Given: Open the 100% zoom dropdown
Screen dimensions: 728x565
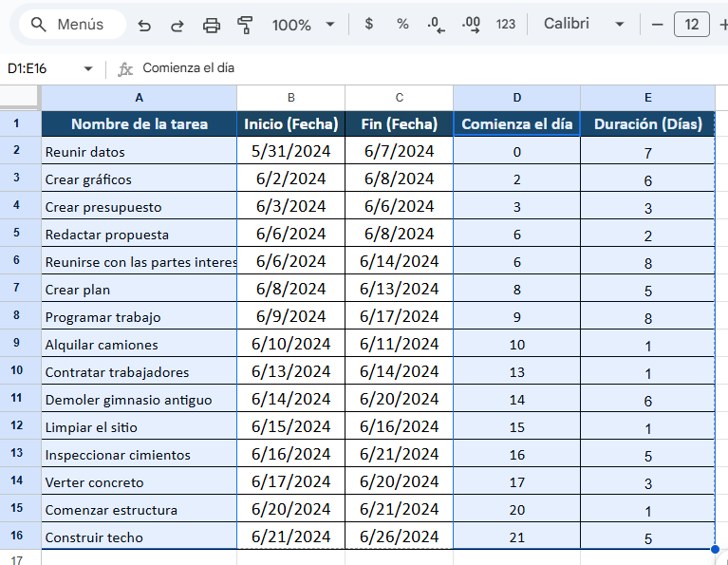Looking at the screenshot, I should (303, 25).
